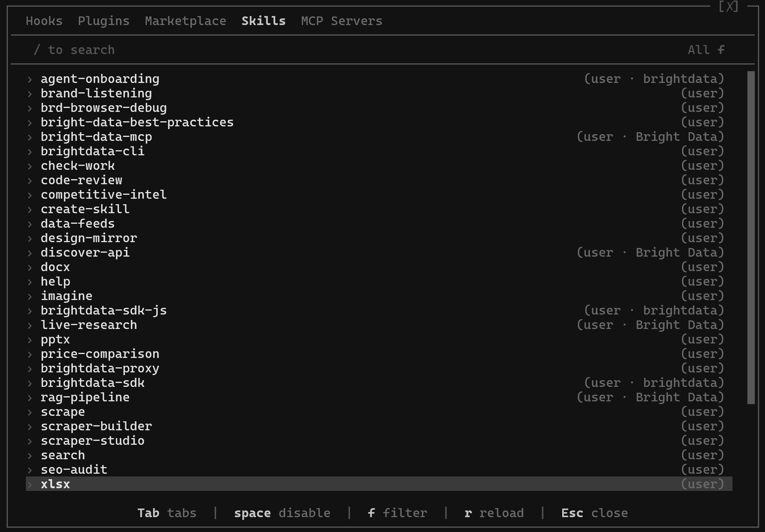Viewport: 765px width, 532px height.
Task: Expand the agent-onboarding skill chevron
Action: 30,79
